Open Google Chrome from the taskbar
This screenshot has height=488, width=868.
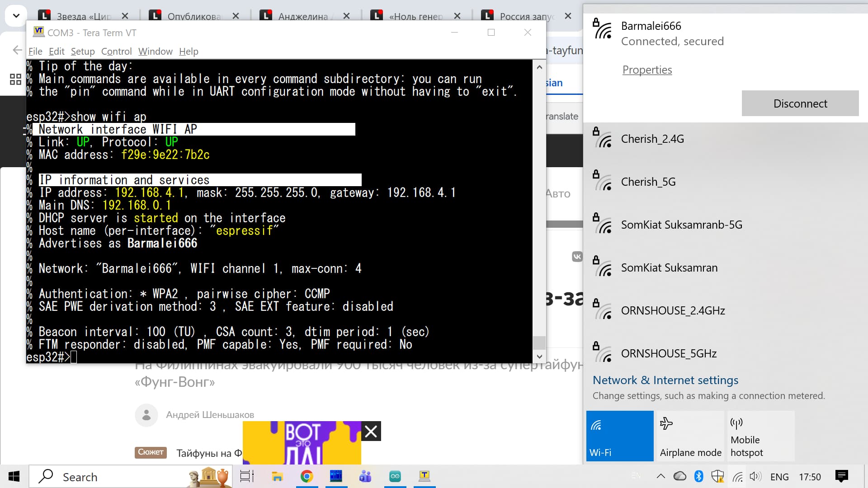tap(307, 476)
